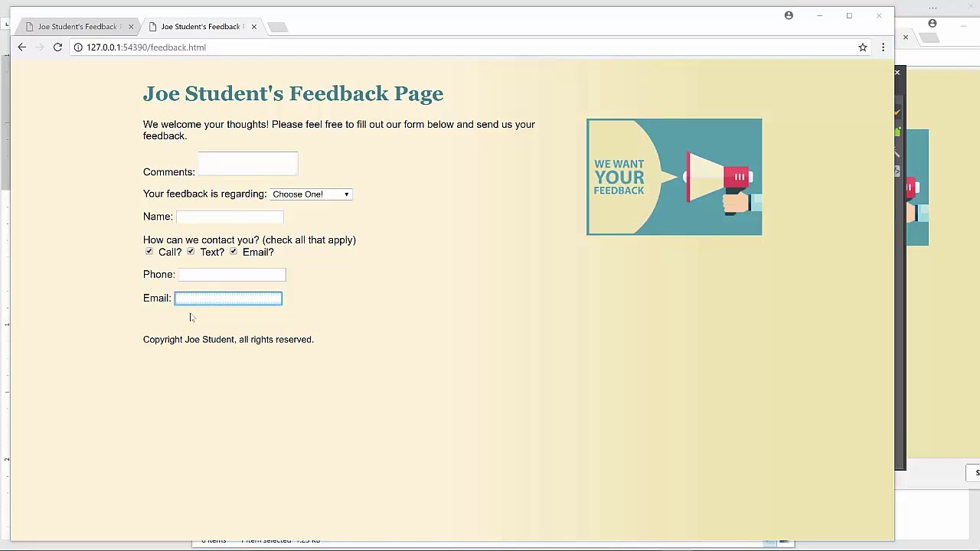Go back with the browser back arrow
Viewport: 980px width, 551px height.
(x=21, y=47)
